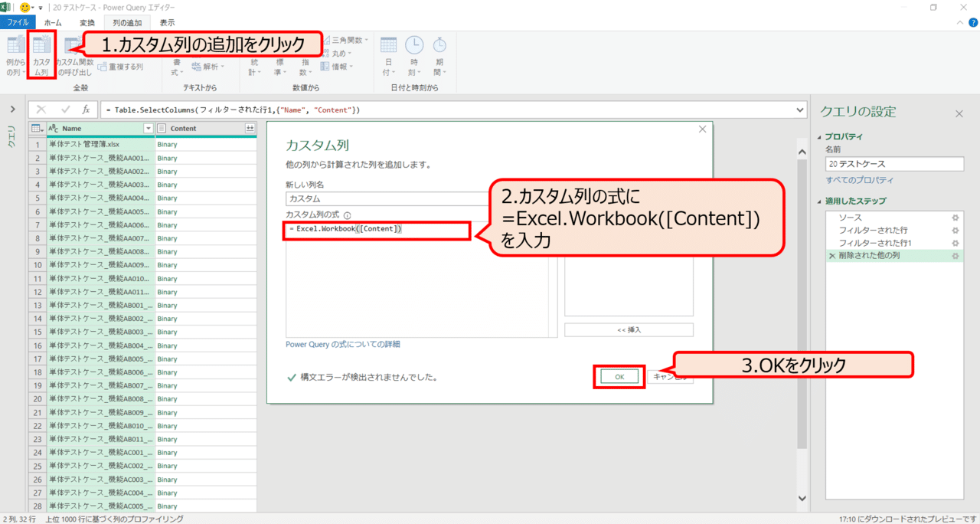Click the 重複する列 duplicate column icon
The width and height of the screenshot is (980, 524).
tap(103, 67)
